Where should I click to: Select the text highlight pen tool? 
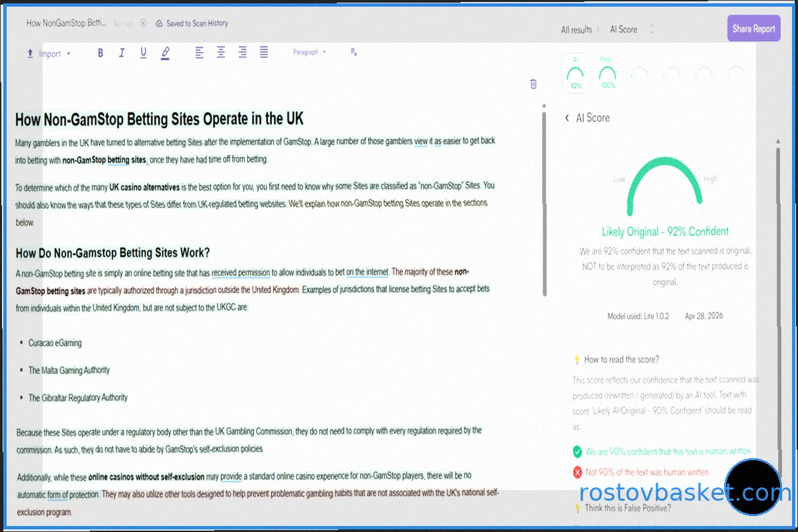(165, 53)
